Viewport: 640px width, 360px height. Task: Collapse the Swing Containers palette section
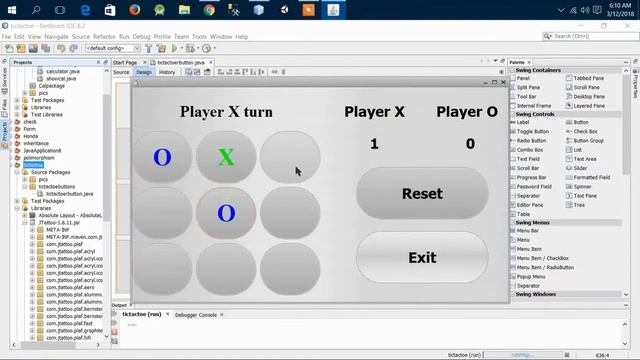[513, 70]
